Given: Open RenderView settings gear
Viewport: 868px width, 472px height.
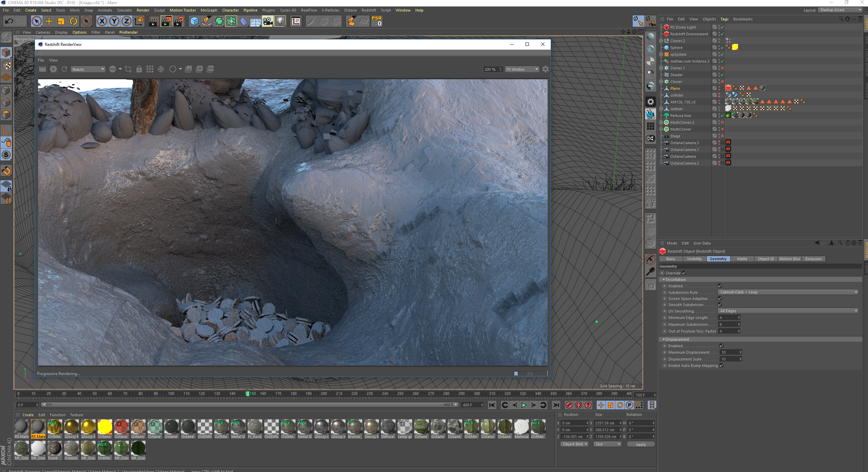Looking at the screenshot, I should point(546,69).
